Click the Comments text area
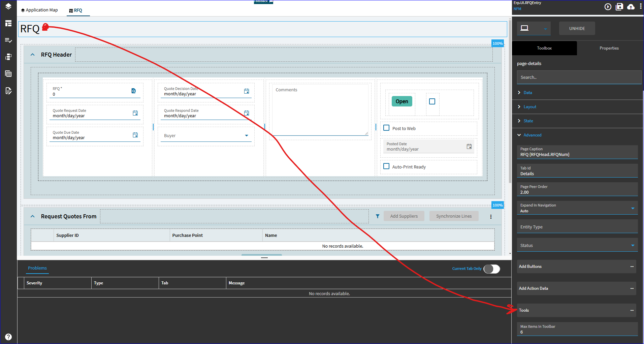 click(320, 110)
